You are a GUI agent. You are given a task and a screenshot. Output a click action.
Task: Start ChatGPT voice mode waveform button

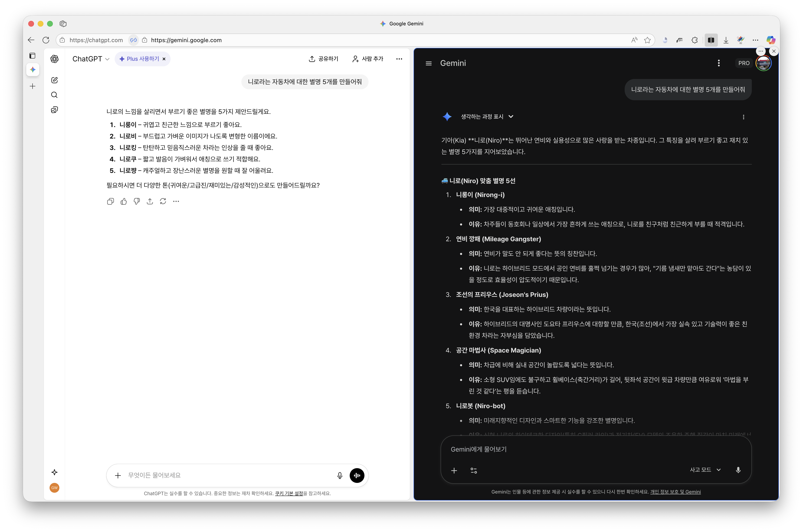tap(357, 475)
